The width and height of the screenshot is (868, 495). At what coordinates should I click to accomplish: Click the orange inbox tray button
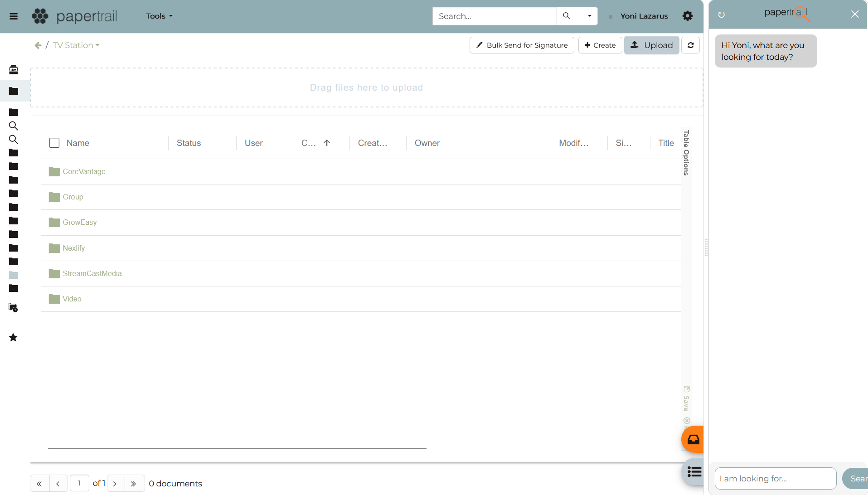[693, 439]
